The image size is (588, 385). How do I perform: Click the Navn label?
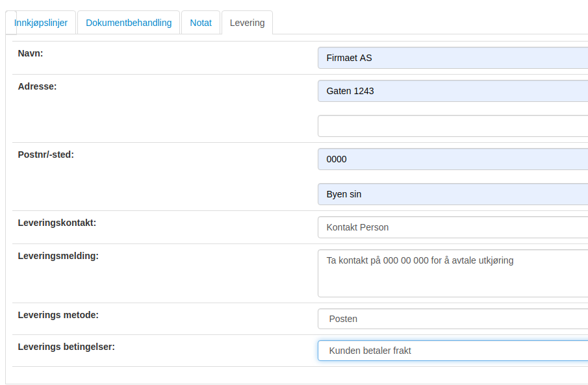[31, 53]
